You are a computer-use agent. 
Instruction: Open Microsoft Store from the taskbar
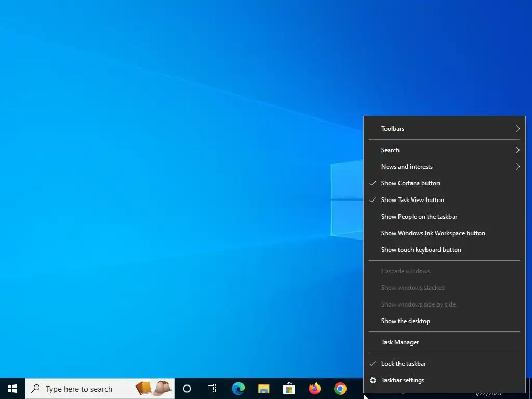[289, 389]
